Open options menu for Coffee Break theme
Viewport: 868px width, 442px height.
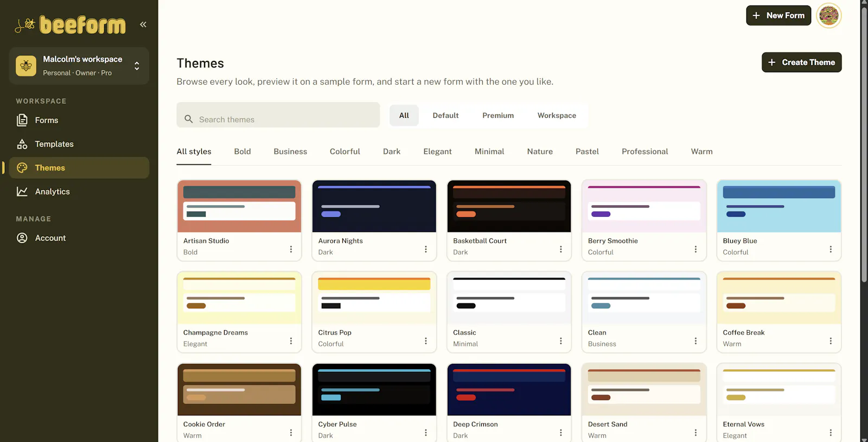click(x=831, y=341)
